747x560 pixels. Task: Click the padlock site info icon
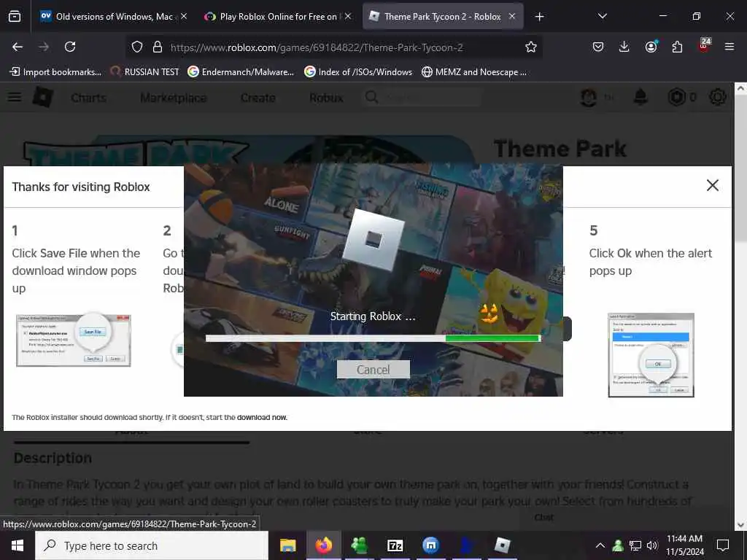click(158, 47)
